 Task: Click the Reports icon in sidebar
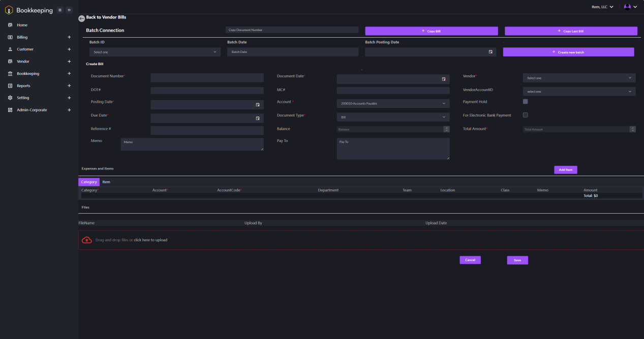[x=10, y=86]
